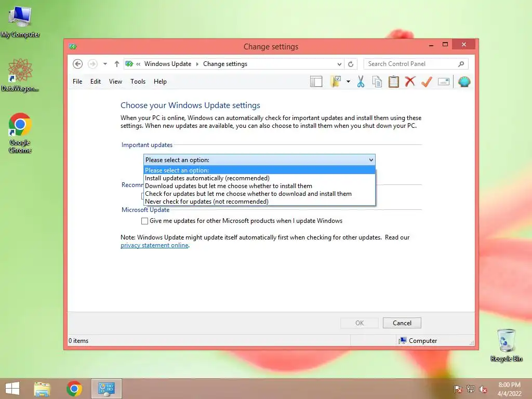
Task: Open the address bar history dropdown
Action: (339, 64)
